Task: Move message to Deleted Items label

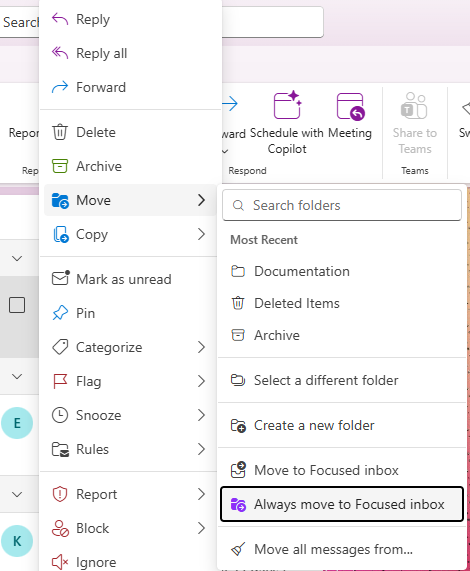Action: tap(297, 303)
